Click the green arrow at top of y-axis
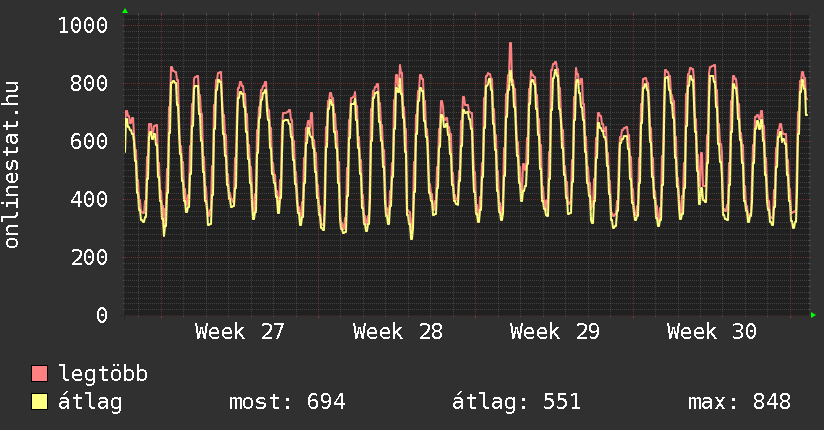 125,11
